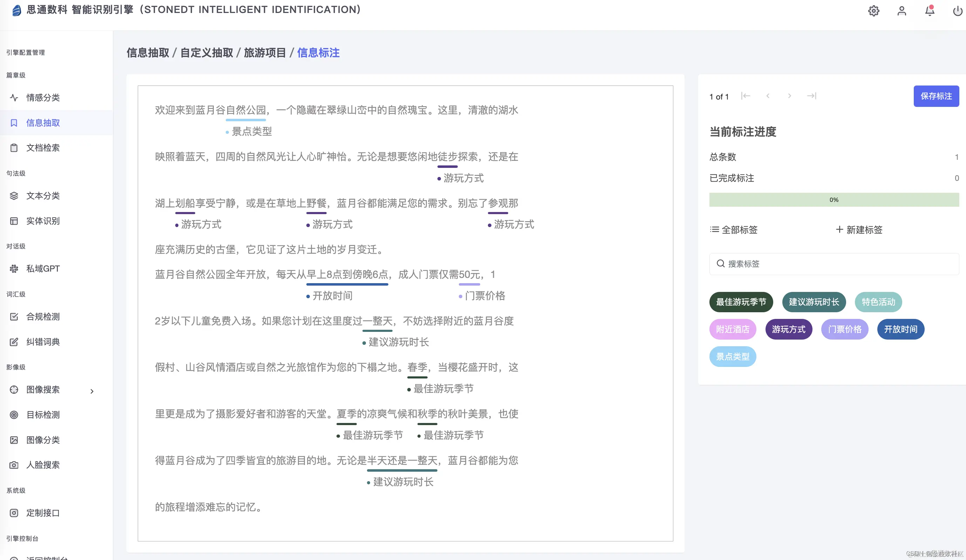The width and height of the screenshot is (966, 560).
Task: Open 全部标签 list
Action: click(734, 230)
